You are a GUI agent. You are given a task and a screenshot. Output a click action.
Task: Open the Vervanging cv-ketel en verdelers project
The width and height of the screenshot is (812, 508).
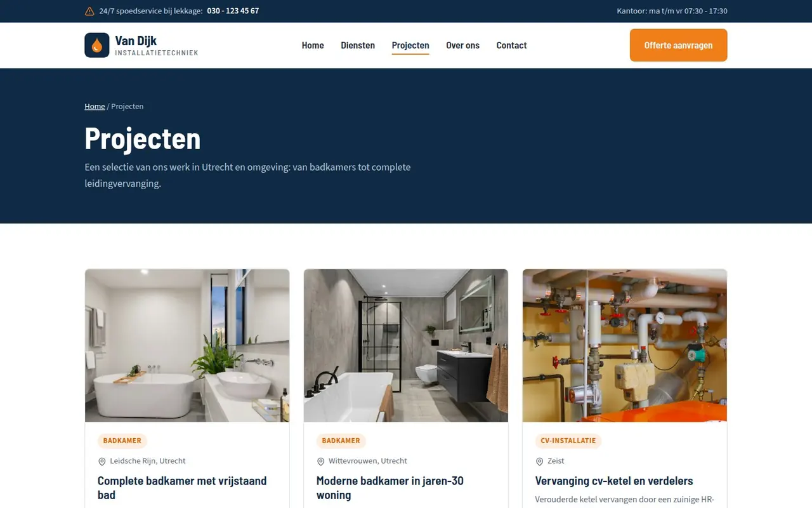(x=614, y=481)
